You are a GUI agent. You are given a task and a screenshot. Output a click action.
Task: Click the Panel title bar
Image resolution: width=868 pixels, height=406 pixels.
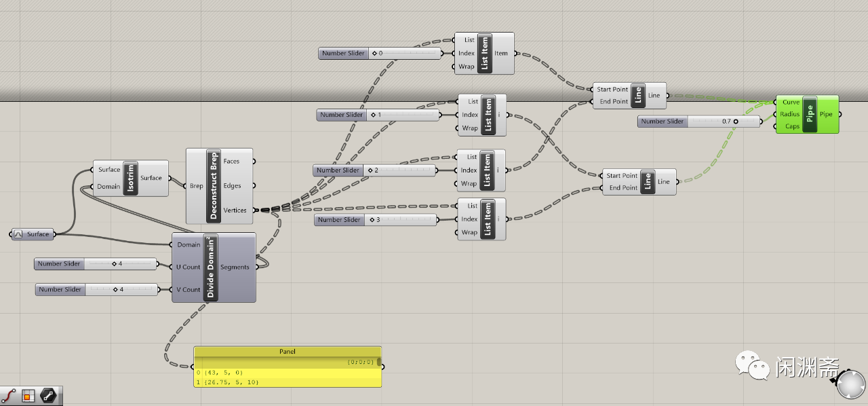[288, 352]
